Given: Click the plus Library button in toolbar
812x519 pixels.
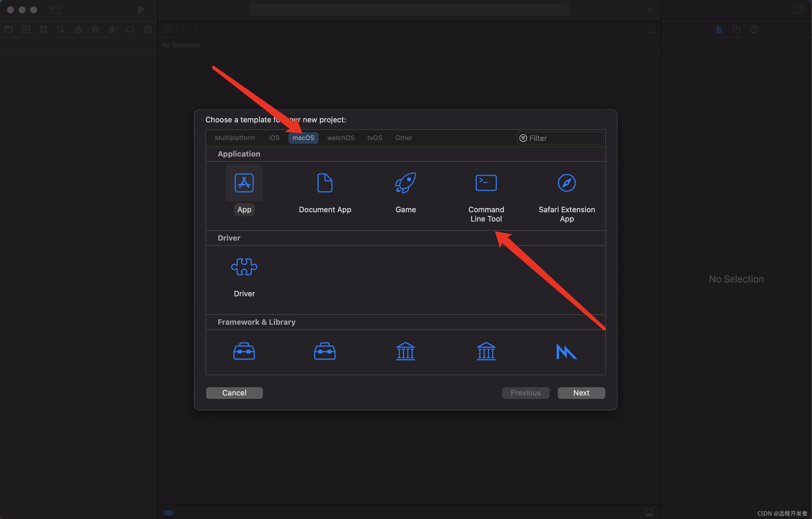Looking at the screenshot, I should coord(649,10).
